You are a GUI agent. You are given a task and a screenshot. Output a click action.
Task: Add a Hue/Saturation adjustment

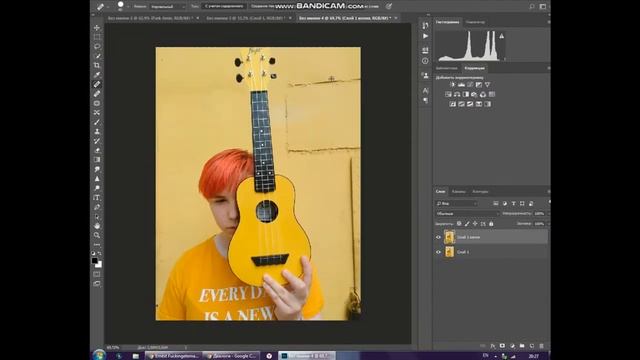448,94
